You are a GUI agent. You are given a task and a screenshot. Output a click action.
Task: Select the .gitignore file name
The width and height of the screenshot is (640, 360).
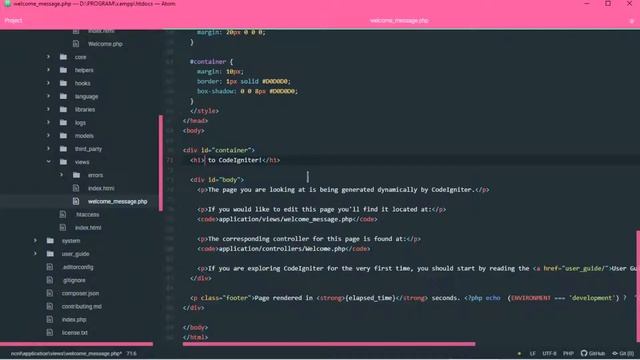point(74,280)
